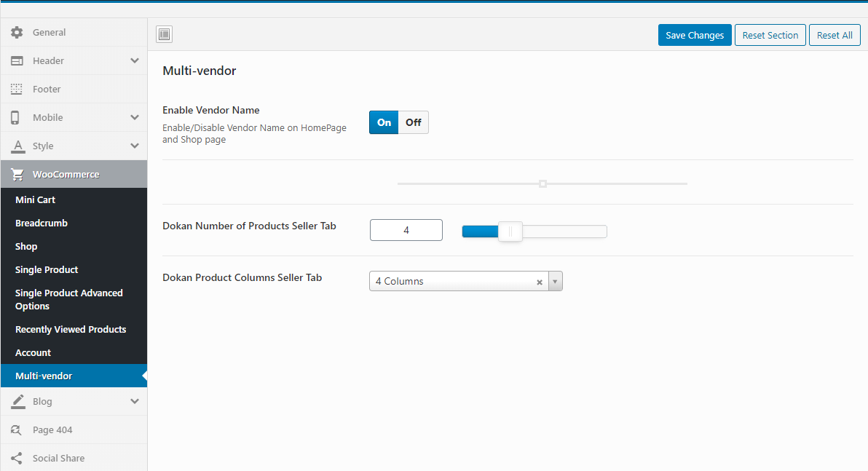Viewport: 868px width, 471px height.
Task: Click the Social Share icon
Action: point(17,459)
